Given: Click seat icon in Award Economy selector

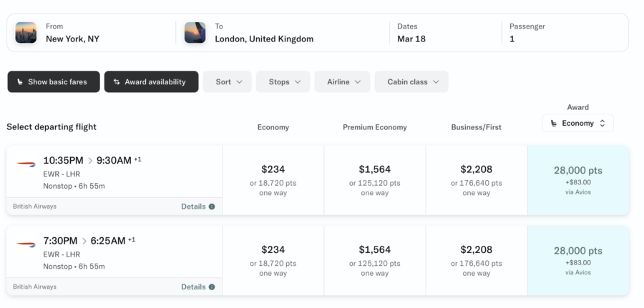Looking at the screenshot, I should [554, 124].
